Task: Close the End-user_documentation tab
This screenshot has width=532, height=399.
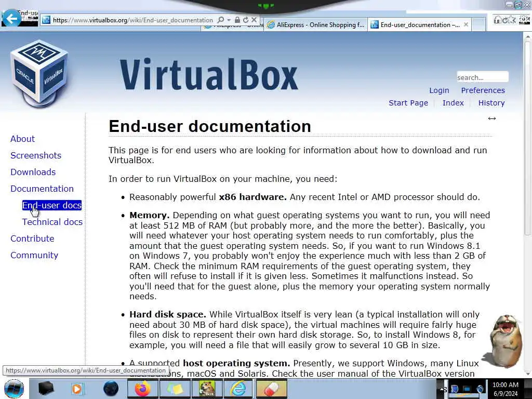Action: [x=466, y=24]
